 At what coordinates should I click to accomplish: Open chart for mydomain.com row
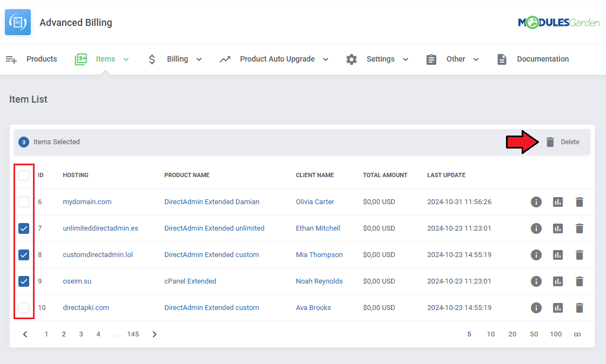[x=558, y=202]
